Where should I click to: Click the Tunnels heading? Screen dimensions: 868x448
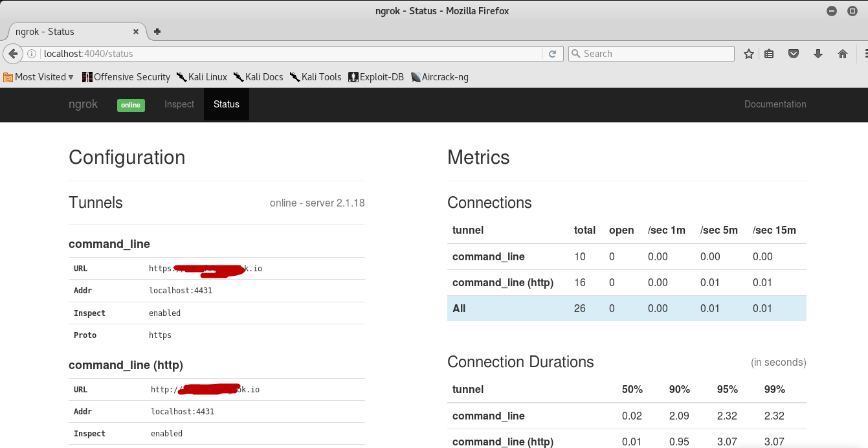point(96,203)
